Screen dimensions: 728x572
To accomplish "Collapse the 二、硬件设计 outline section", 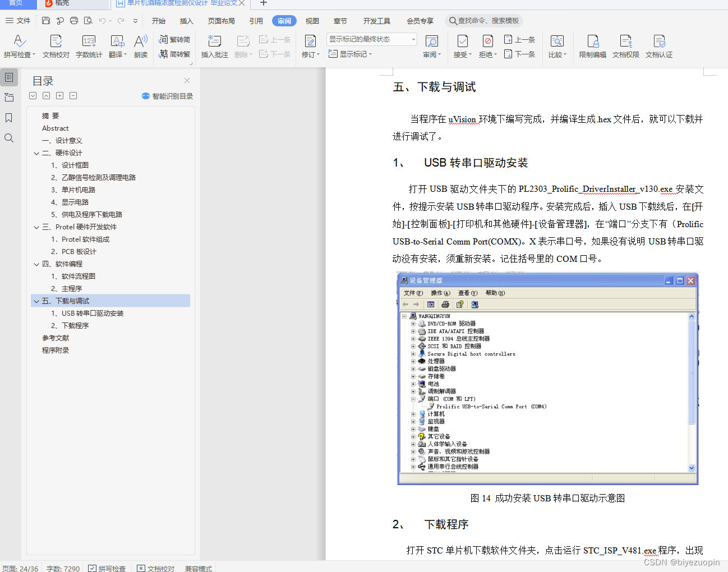I will pyautogui.click(x=36, y=153).
